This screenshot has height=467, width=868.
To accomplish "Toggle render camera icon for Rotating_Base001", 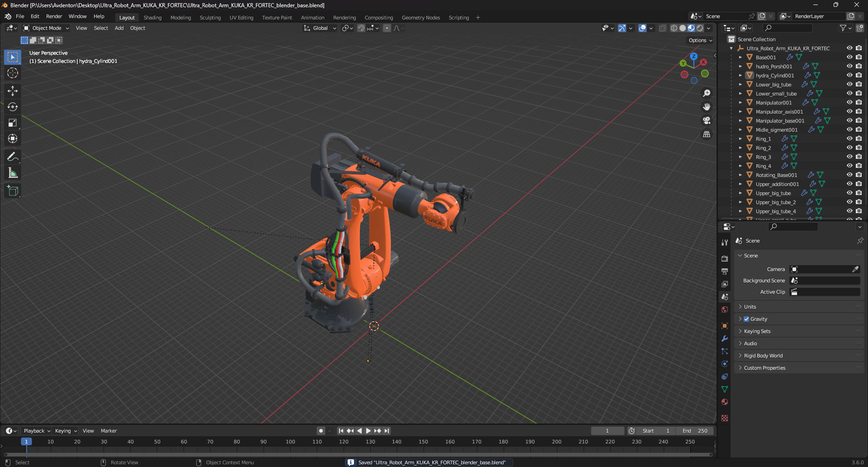I will point(859,175).
